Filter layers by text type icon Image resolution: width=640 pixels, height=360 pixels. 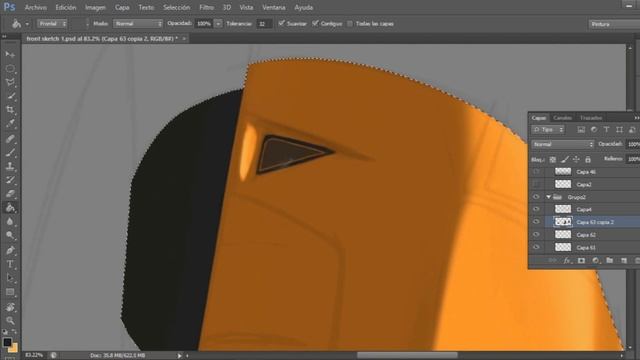[607, 130]
